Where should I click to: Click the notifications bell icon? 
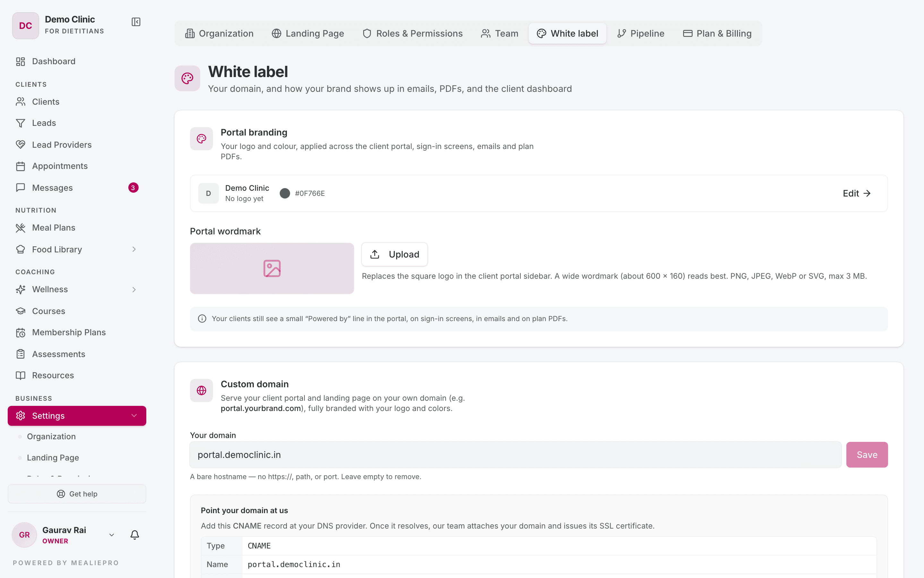coord(134,535)
